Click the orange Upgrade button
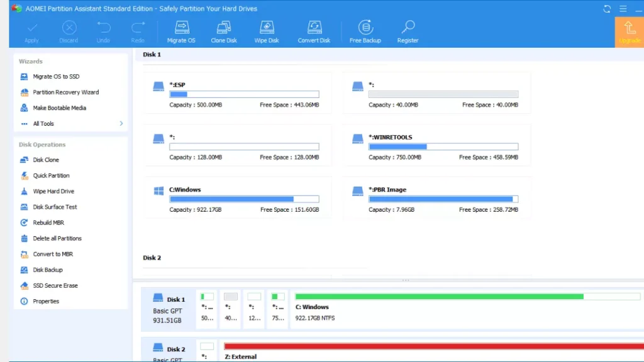The width and height of the screenshot is (644, 362). coord(629,33)
